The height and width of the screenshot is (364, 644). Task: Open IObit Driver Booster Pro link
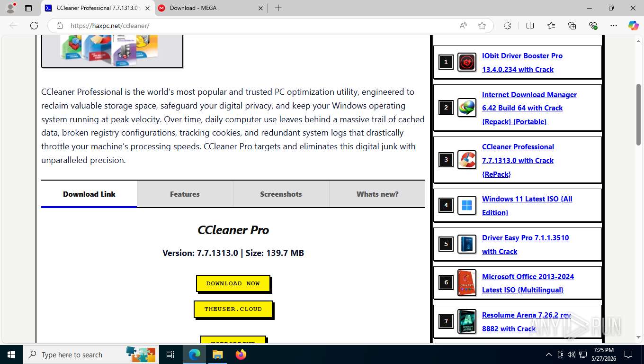pyautogui.click(x=522, y=63)
